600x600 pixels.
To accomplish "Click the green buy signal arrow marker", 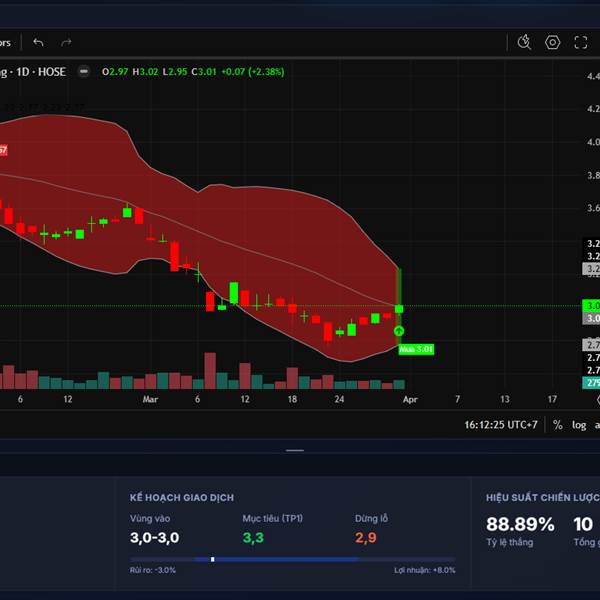I will click(x=399, y=331).
